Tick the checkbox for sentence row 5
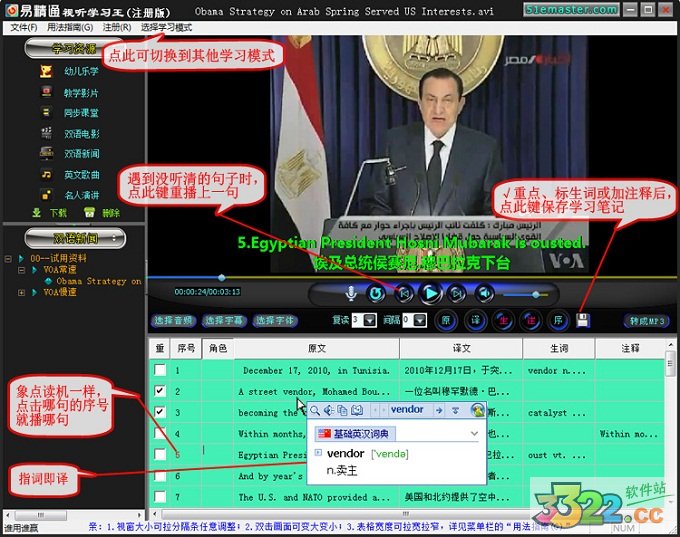Viewport: 680px width, 537px height. 160,454
